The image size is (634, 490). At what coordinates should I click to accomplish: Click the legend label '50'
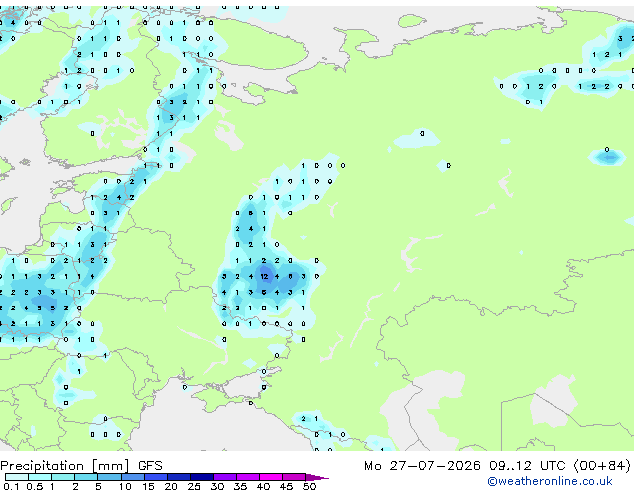[309, 486]
